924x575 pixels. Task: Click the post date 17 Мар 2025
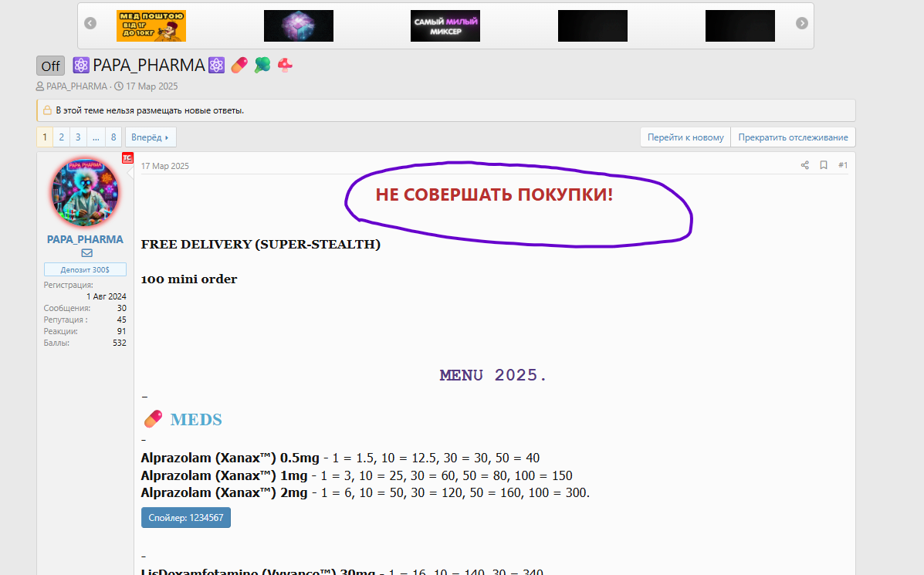165,166
